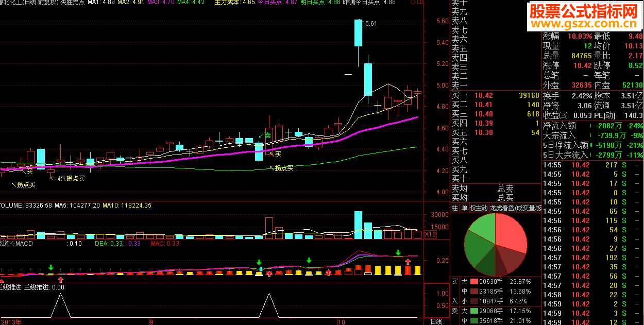Click the 大宗流入 -739.9万 row
Image resolution: width=644 pixels, height=325 pixels.
[x=593, y=135]
